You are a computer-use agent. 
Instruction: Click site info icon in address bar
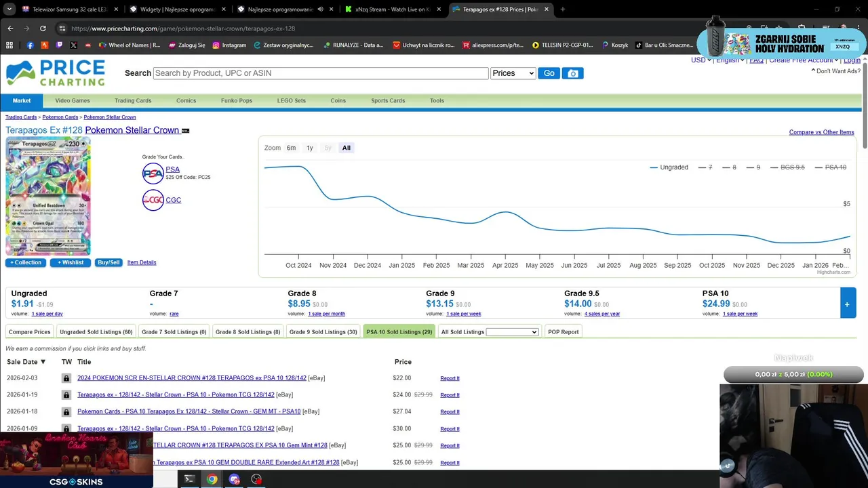coord(62,28)
